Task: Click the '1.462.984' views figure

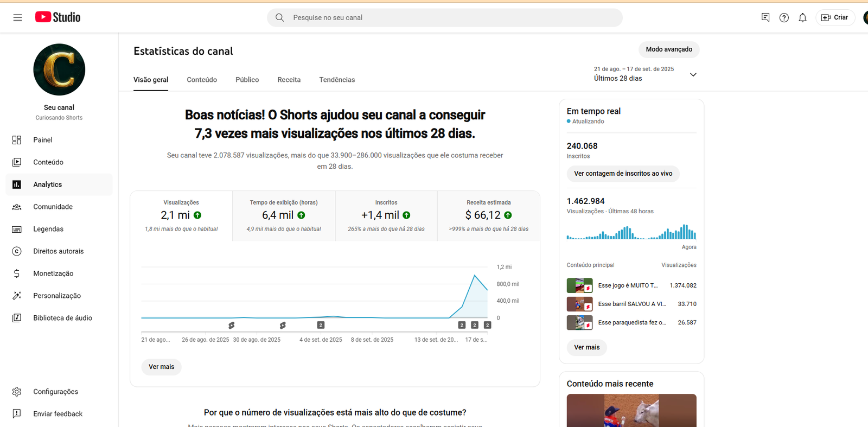Action: pos(586,201)
